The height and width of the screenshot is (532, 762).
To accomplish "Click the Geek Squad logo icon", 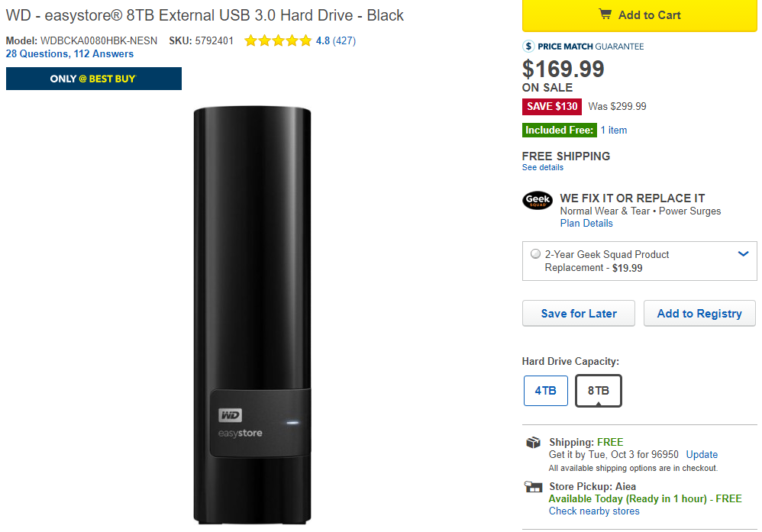I will point(538,200).
